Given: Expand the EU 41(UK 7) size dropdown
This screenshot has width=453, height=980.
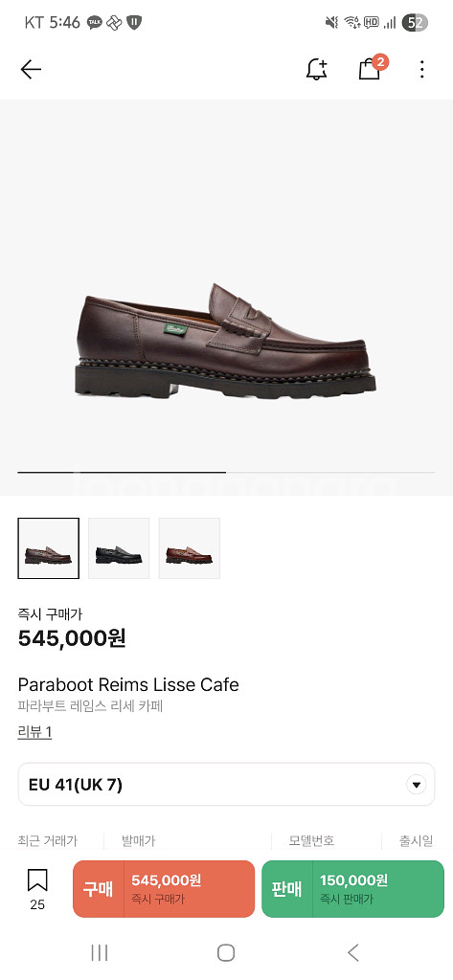Looking at the screenshot, I should click(x=226, y=785).
